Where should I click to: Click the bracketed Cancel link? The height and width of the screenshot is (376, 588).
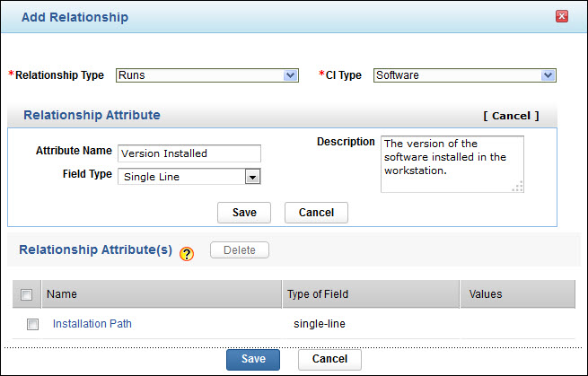[x=510, y=116]
